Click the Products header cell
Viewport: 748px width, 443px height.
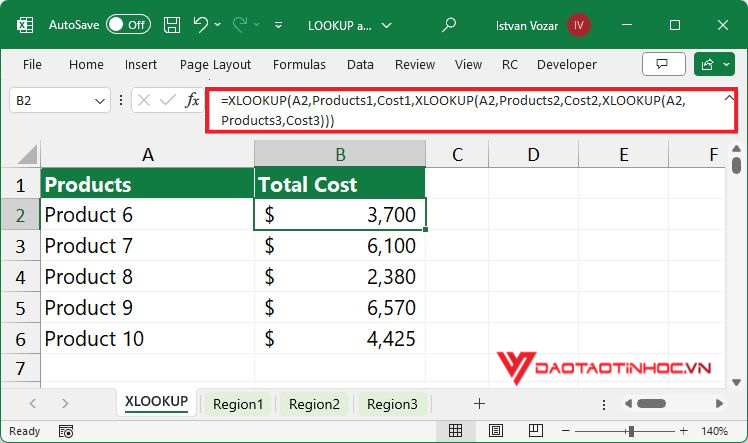pos(147,184)
